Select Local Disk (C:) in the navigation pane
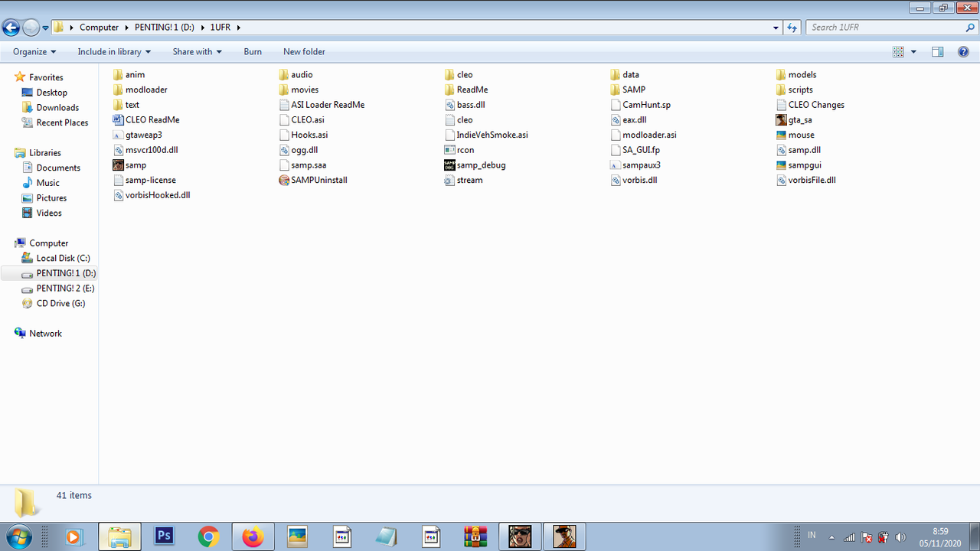The height and width of the screenshot is (551, 980). point(63,258)
